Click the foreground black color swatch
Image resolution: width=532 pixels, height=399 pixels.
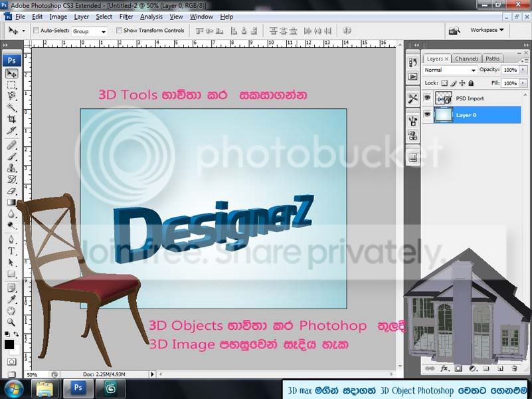tap(9, 344)
